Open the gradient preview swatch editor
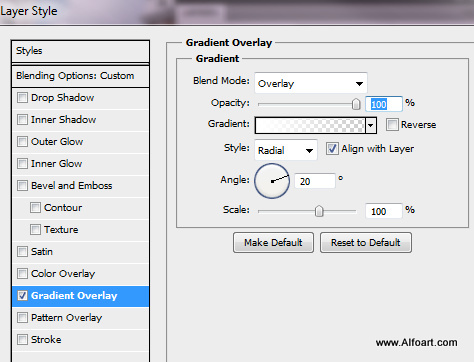 (310, 125)
